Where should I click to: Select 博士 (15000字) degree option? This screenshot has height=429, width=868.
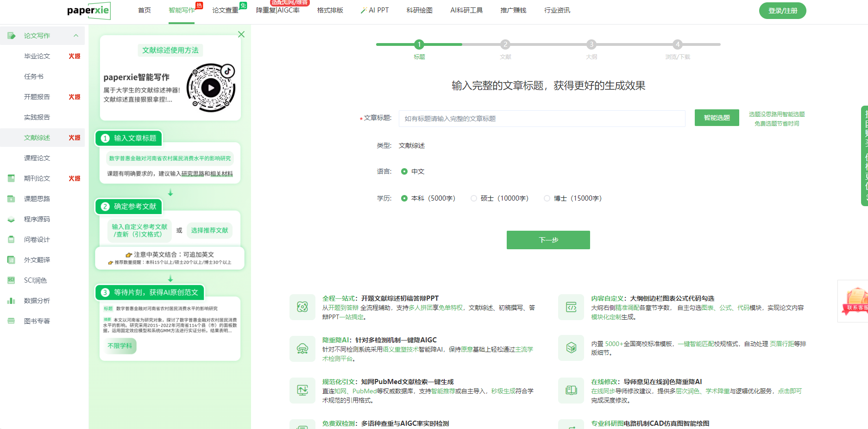(547, 198)
